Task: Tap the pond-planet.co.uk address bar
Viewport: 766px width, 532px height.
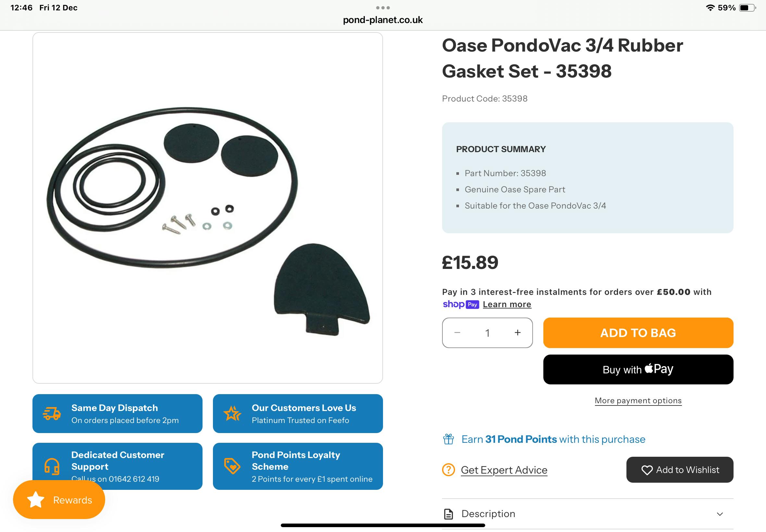Action: (383, 20)
